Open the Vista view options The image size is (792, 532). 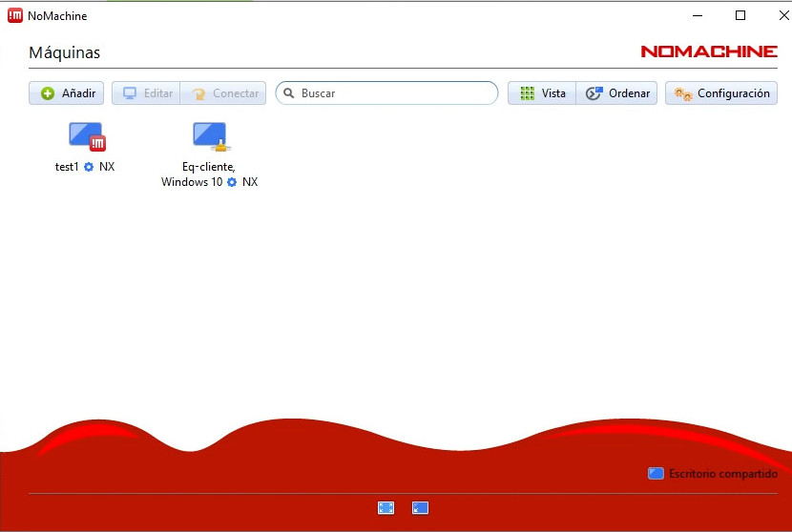click(542, 93)
